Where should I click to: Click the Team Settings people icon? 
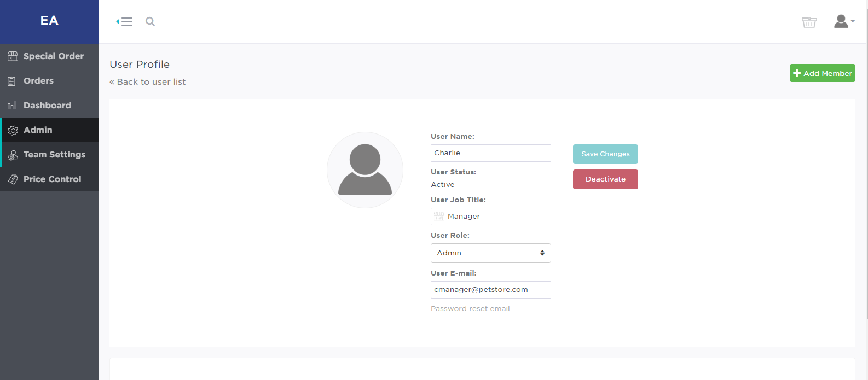[x=13, y=155]
